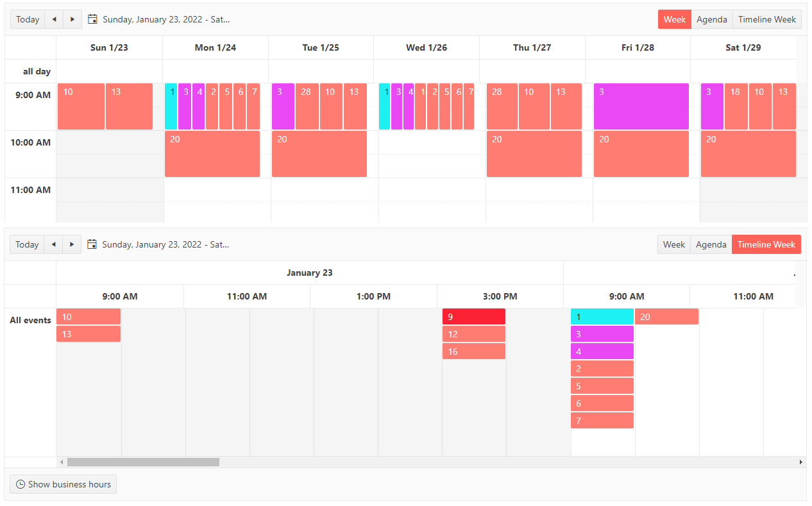Select cyan event 1 in timeline
812x506 pixels.
(602, 317)
